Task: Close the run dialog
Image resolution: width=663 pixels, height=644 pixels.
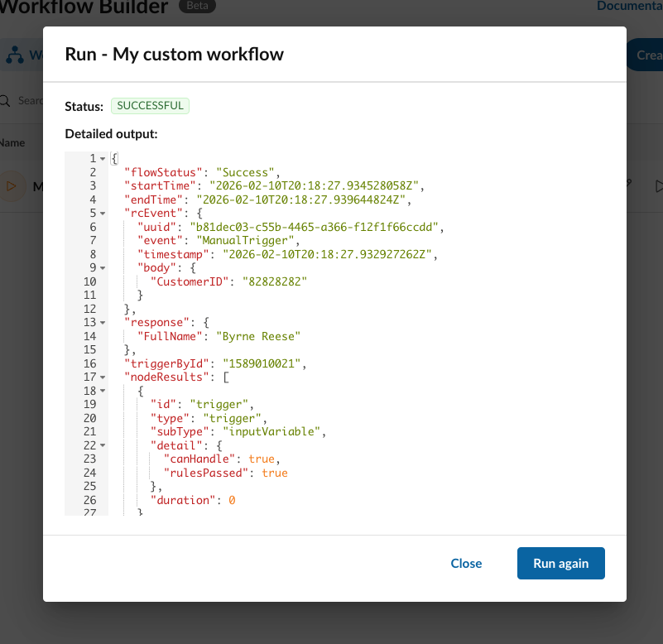Action: [466, 563]
